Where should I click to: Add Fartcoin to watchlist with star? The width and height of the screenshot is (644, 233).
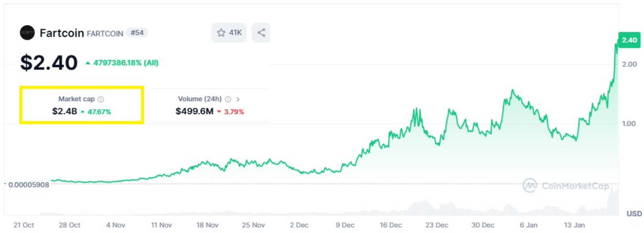[x=221, y=33]
